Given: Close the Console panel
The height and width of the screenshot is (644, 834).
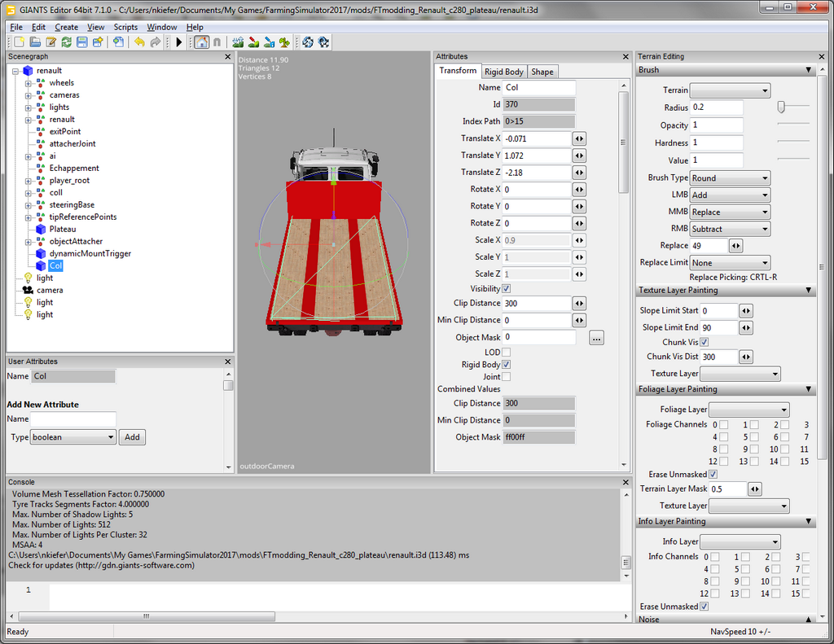Looking at the screenshot, I should [x=625, y=482].
